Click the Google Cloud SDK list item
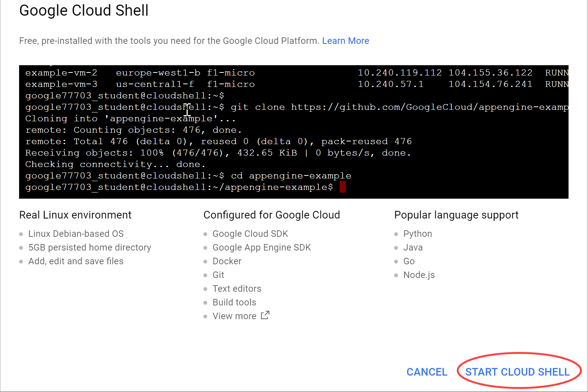588x392 pixels. coord(250,234)
